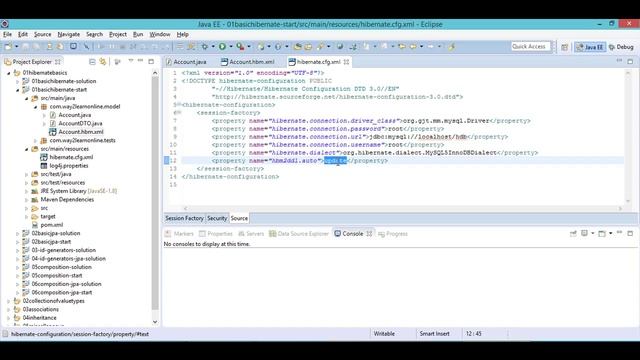Switch to Security editor page
This screenshot has height=360, width=640.
pos(217,218)
